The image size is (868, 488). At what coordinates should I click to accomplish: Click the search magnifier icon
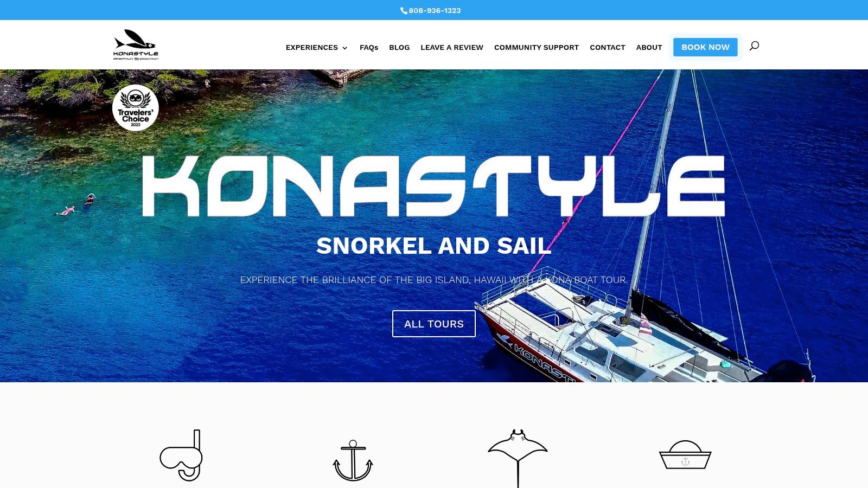[754, 46]
